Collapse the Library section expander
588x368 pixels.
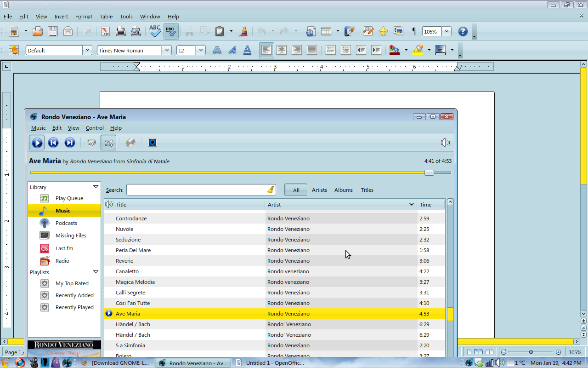coord(96,187)
